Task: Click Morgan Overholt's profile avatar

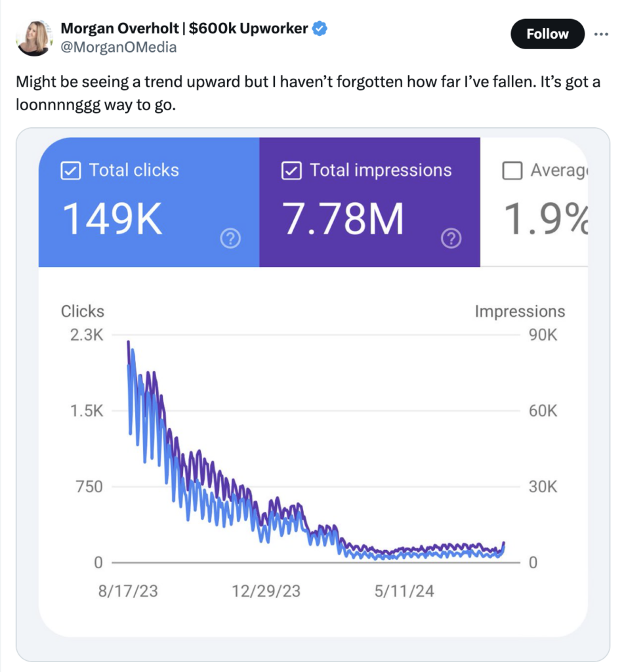Action: [34, 37]
